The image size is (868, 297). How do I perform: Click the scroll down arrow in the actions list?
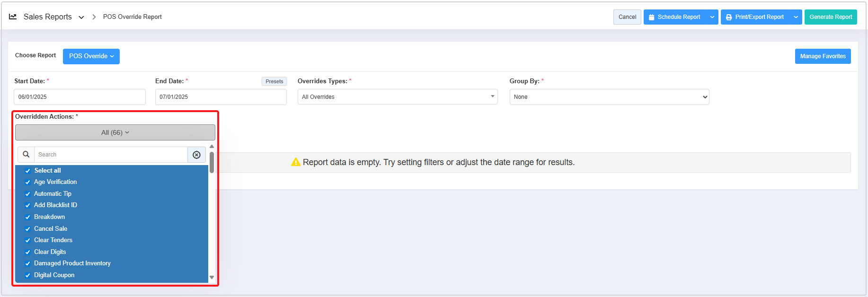click(212, 278)
